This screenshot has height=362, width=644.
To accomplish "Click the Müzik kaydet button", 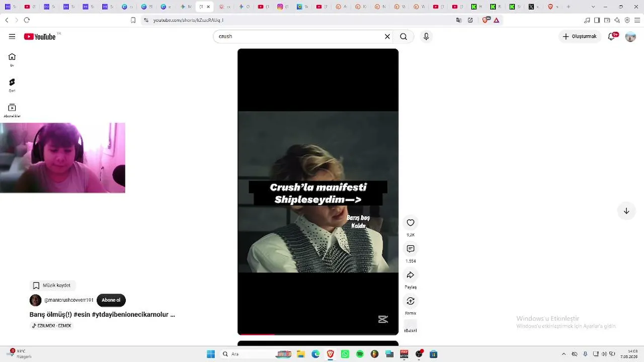I will (x=52, y=286).
